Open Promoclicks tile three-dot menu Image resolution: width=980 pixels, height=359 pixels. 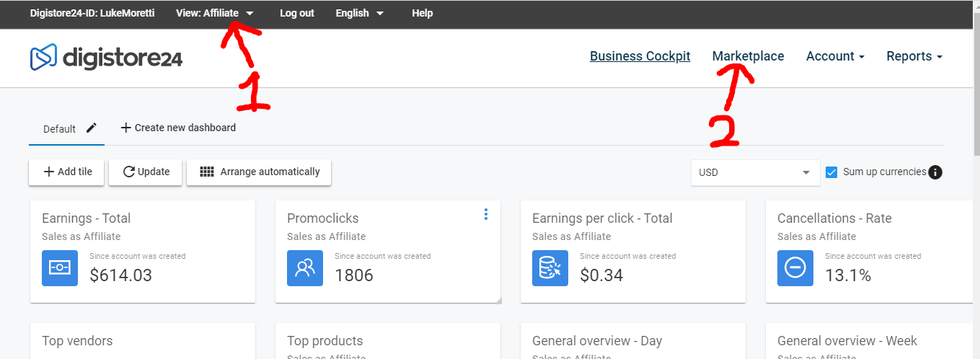coord(486,214)
